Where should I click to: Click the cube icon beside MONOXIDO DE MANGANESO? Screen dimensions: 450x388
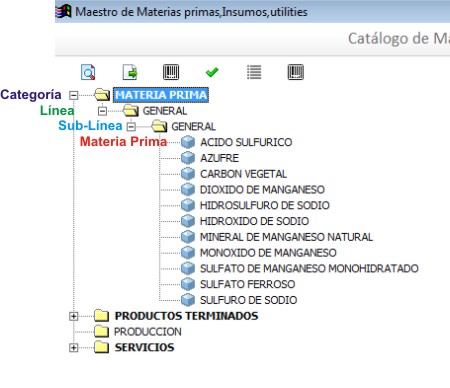point(188,252)
